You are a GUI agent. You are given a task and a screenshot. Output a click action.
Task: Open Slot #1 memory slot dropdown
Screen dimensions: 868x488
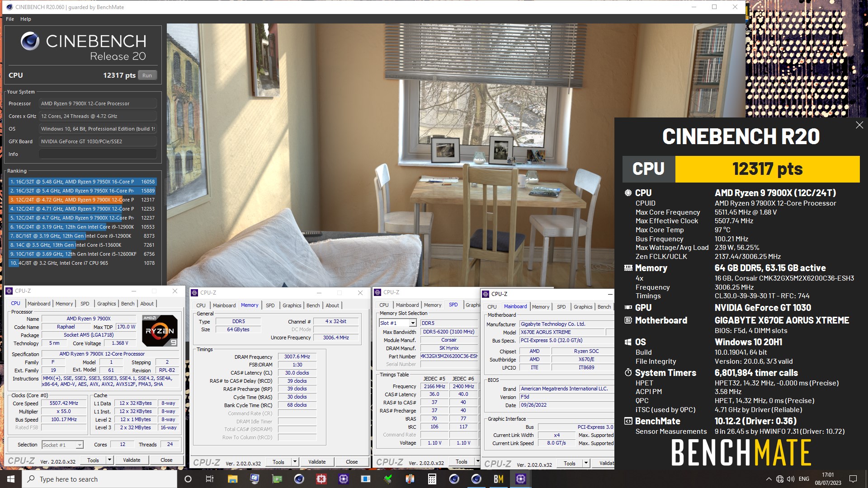(x=398, y=323)
